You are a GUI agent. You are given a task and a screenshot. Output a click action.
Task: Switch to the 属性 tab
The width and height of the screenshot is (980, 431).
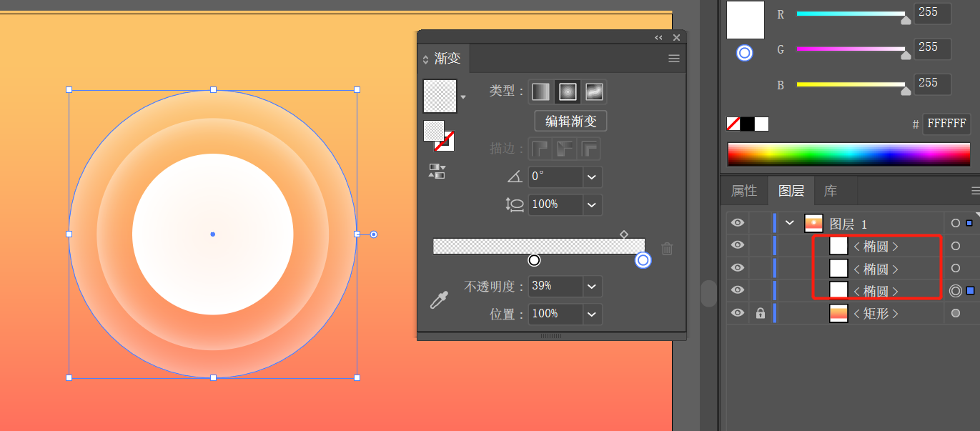pos(744,191)
